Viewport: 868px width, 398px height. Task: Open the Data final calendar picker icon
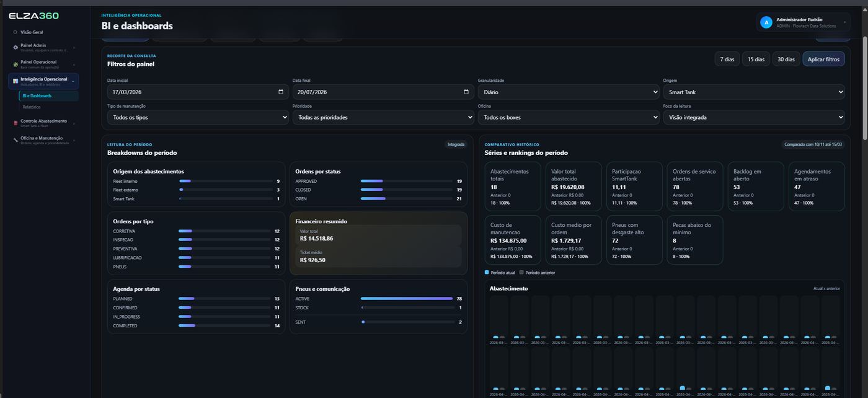tap(466, 92)
